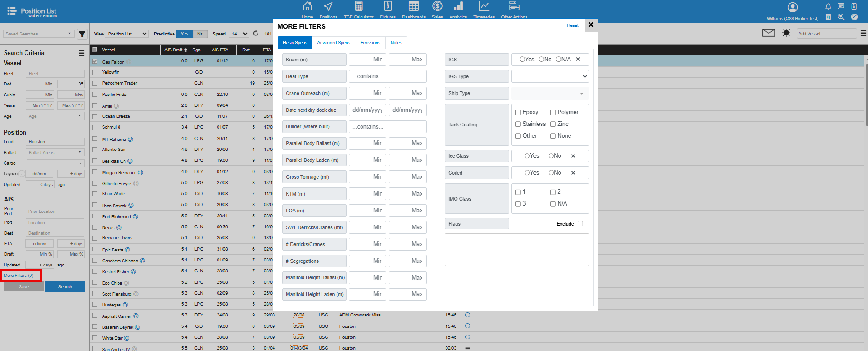The image size is (868, 351).
Task: Open the IGS Type dropdown
Action: (x=550, y=76)
